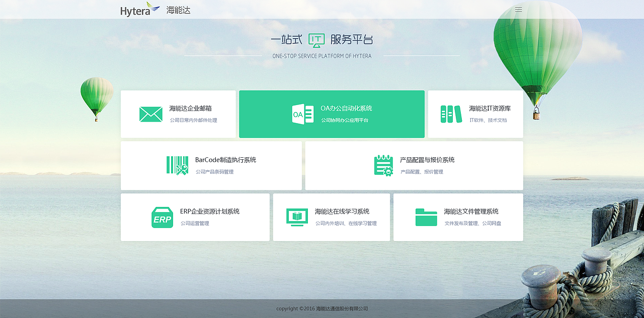Open the BarCode制造执行系统 tile
Viewport: 644px width, 318px height.
211,165
